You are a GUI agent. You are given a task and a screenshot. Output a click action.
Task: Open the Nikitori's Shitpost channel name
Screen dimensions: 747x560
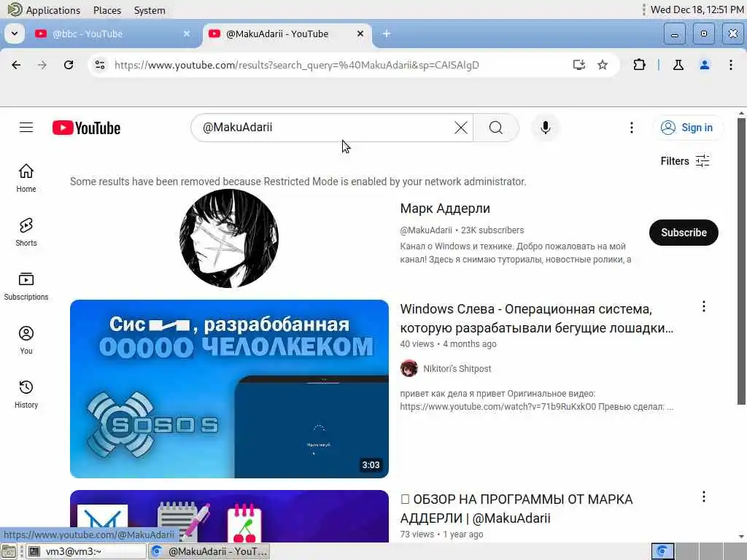click(x=457, y=368)
